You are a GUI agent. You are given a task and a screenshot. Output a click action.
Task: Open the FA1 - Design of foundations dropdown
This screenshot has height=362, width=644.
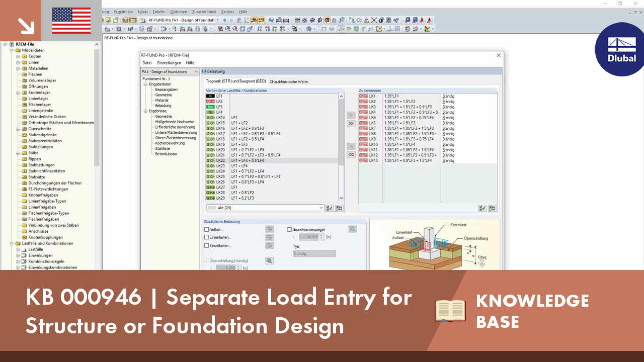196,71
